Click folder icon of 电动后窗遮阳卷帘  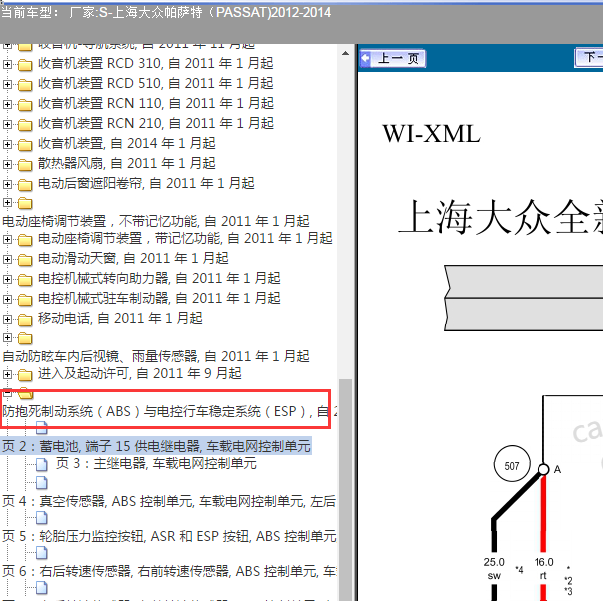click(25, 185)
